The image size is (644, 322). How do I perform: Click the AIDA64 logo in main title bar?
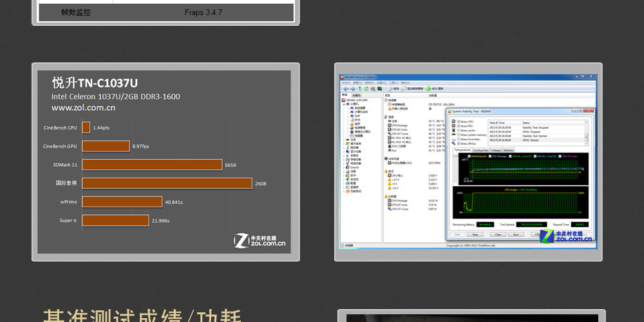[x=342, y=77]
